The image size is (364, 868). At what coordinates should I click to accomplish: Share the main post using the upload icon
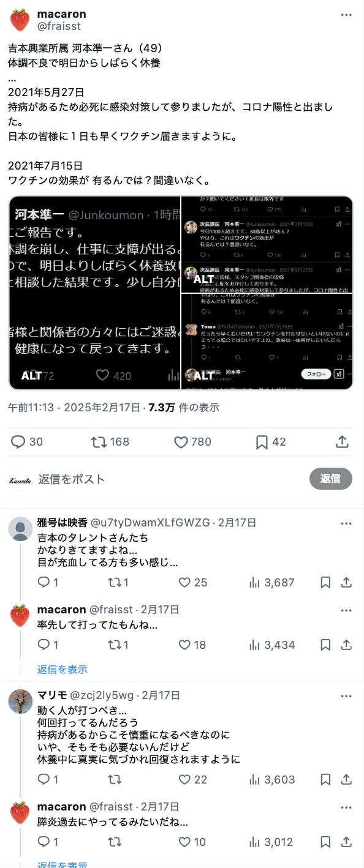pyautogui.click(x=343, y=441)
